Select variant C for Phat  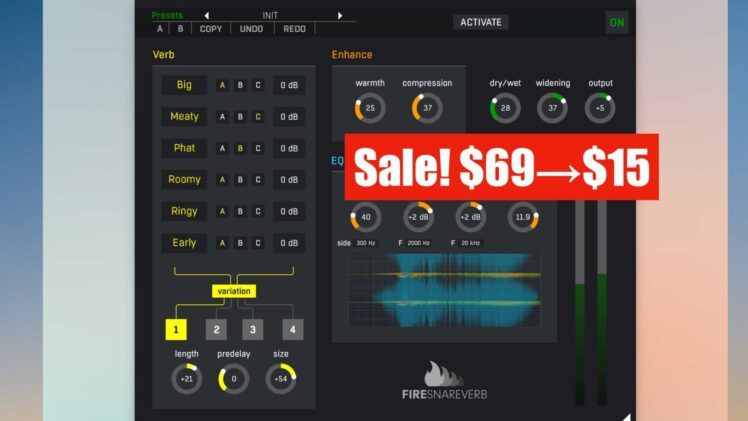[258, 148]
